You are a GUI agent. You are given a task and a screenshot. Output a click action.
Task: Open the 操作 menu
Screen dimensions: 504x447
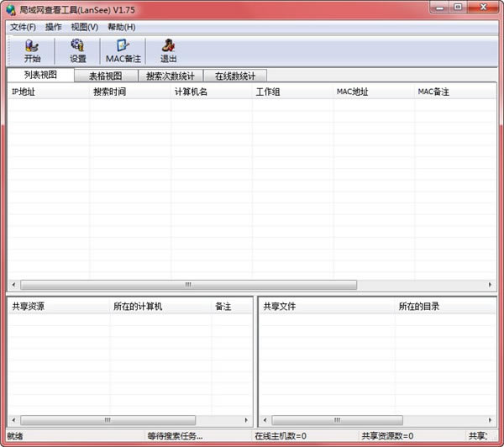coord(53,27)
